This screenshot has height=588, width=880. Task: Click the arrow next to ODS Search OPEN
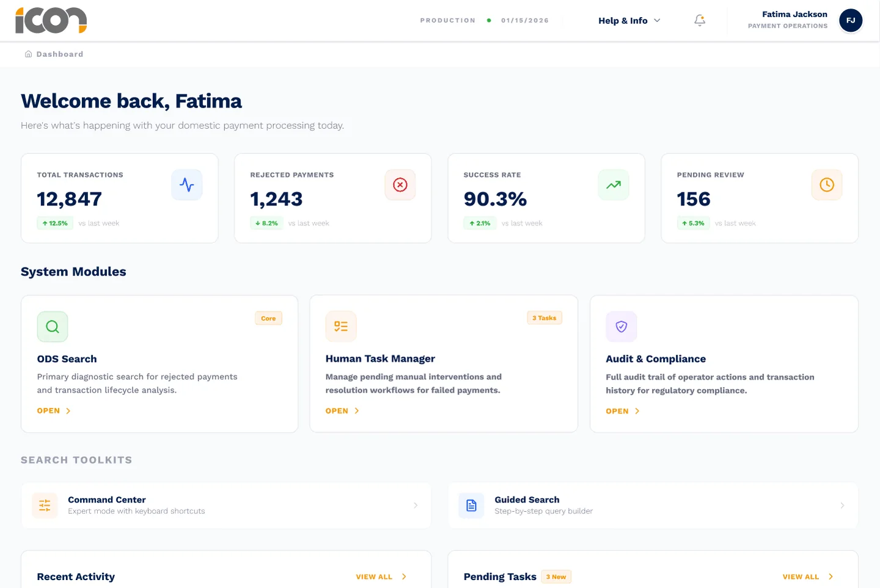68,411
